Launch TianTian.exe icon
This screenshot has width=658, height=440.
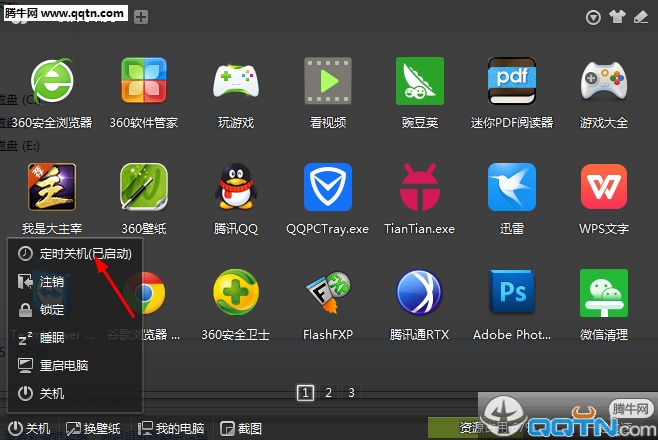click(x=420, y=187)
